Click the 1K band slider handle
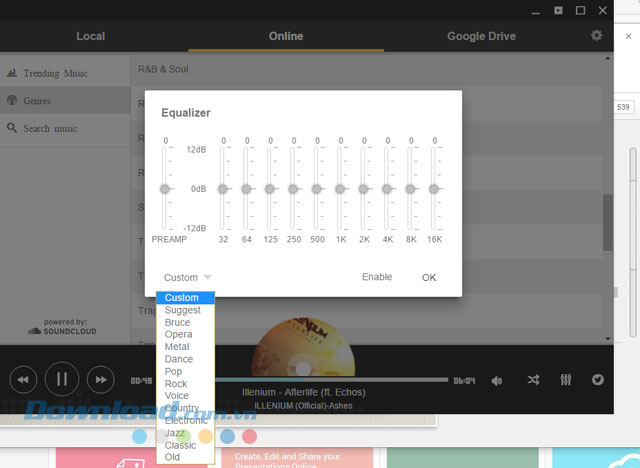The width and height of the screenshot is (640, 468). (340, 189)
